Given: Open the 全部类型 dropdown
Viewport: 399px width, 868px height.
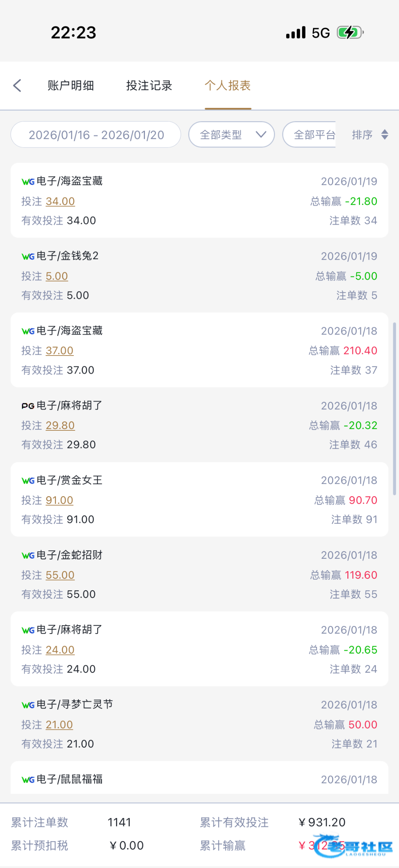Looking at the screenshot, I should [231, 135].
